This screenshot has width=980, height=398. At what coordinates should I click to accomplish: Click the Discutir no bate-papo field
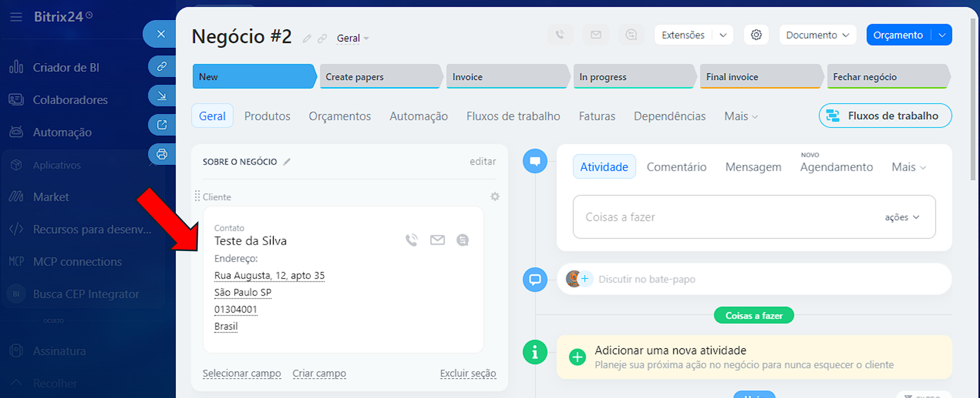(x=647, y=279)
